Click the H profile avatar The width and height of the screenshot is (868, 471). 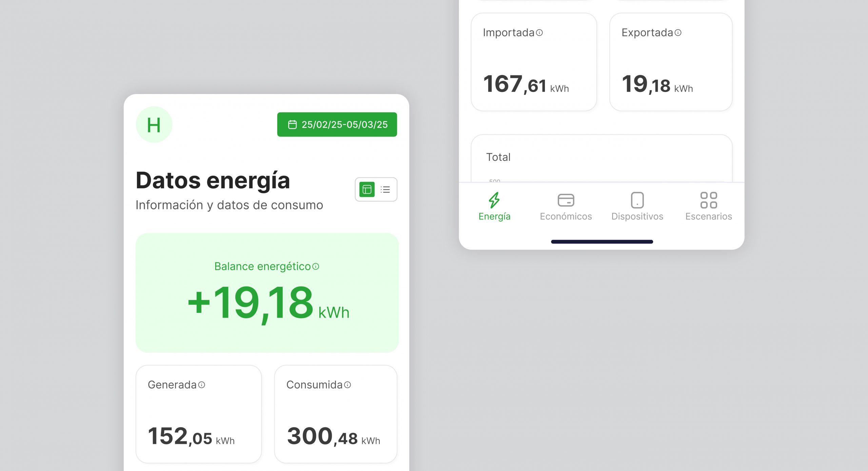(154, 125)
